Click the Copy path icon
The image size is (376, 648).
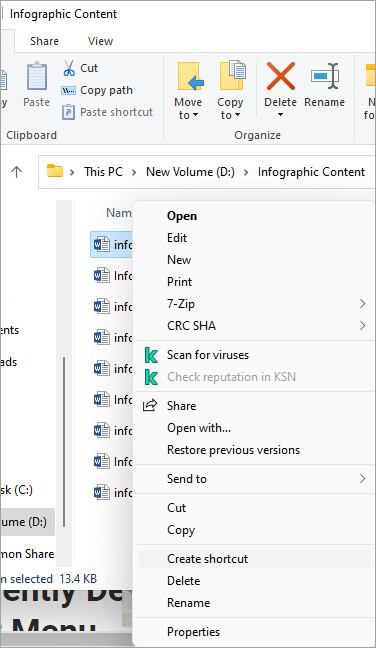(x=69, y=91)
